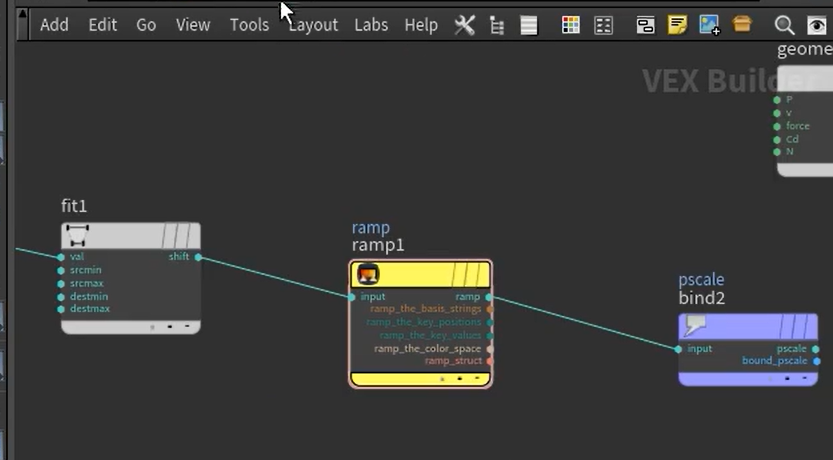Click the small up arrow at pane corner
833x460 pixels.
point(22,14)
